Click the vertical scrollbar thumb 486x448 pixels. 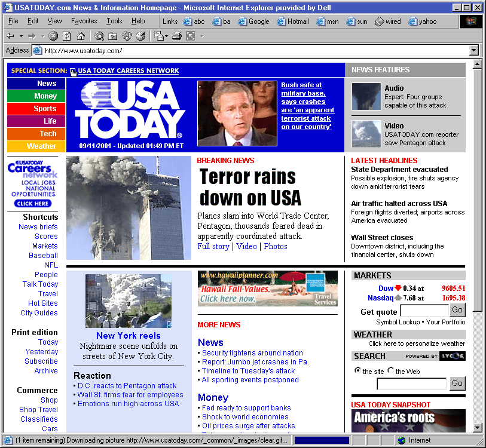point(477,190)
